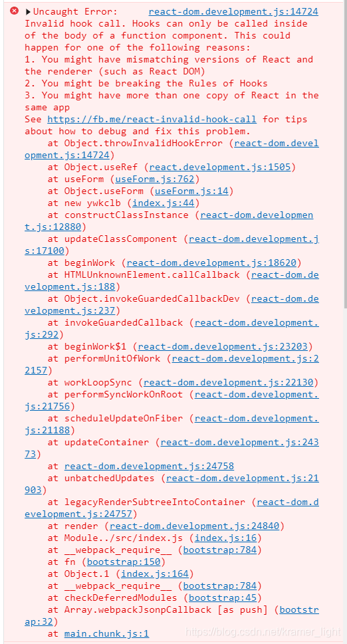Open react-dom link after updateClassComponent

pos(254,239)
